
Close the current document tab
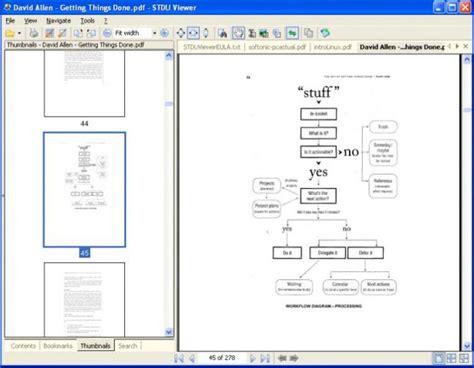point(466,46)
